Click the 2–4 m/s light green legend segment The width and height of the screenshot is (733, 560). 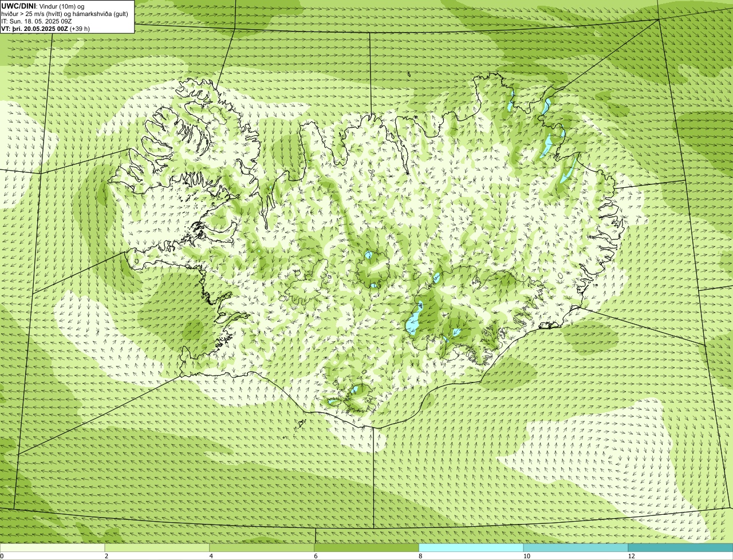pyautogui.click(x=157, y=548)
